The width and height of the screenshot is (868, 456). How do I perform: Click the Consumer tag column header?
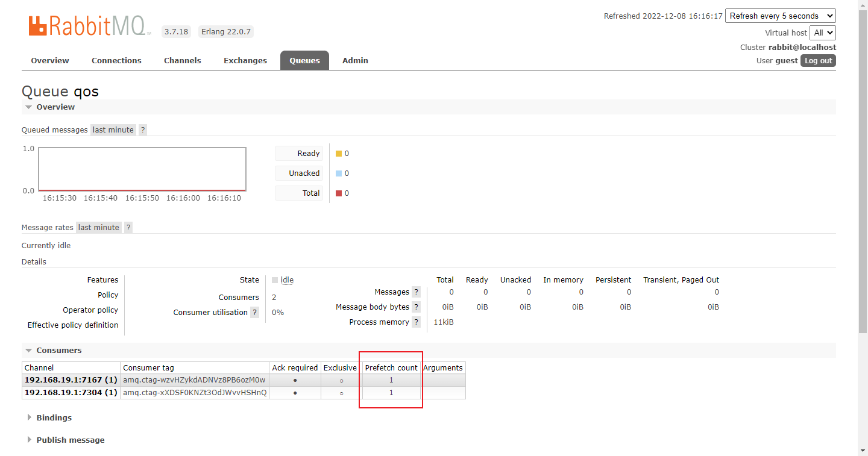pyautogui.click(x=195, y=367)
